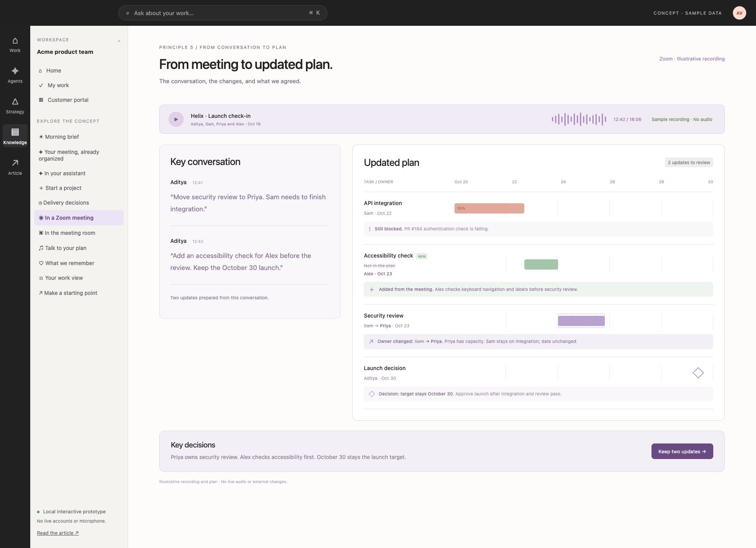Click the Launch decision diamond milestone
This screenshot has height=548, width=756.
pyautogui.click(x=698, y=373)
